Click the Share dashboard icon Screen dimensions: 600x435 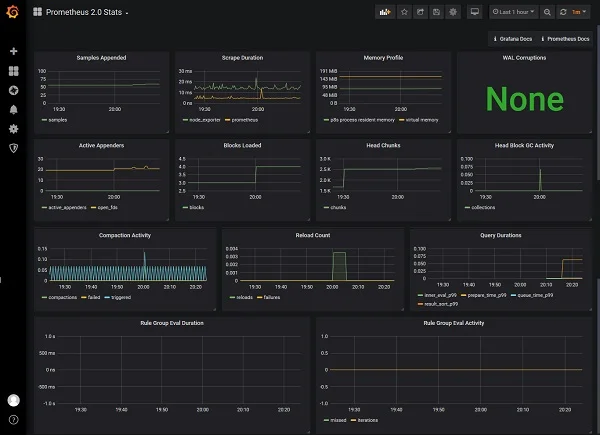coord(420,12)
